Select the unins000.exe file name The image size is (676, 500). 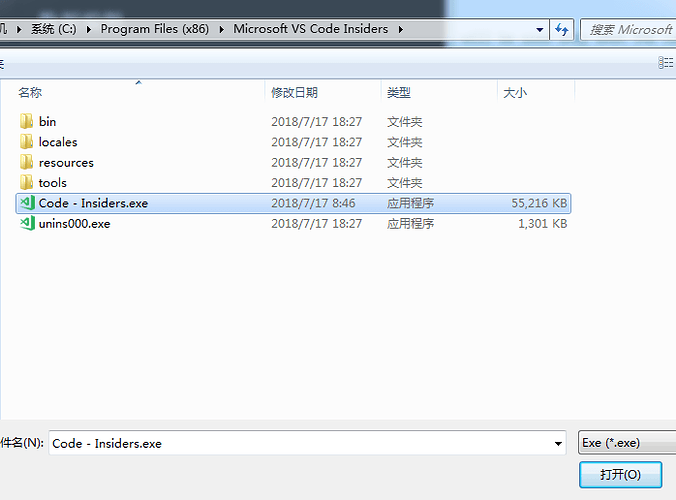[74, 224]
